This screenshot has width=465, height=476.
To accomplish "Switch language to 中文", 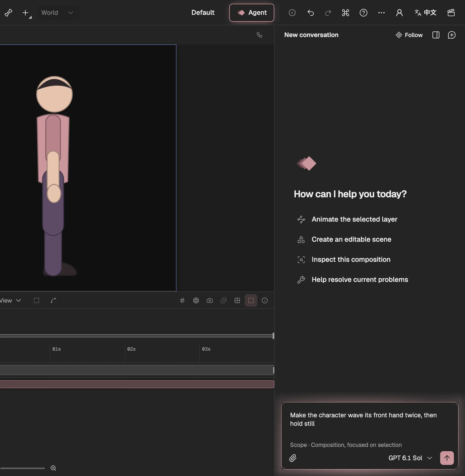I will (425, 12).
